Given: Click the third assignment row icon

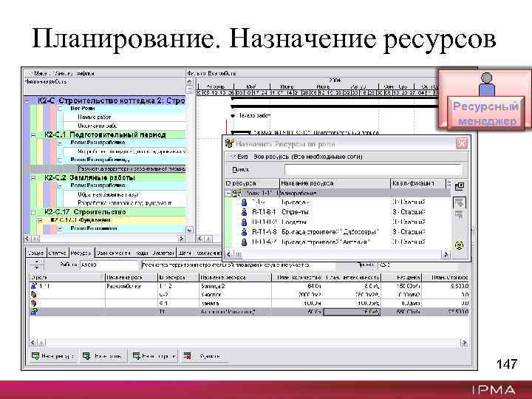Looking at the screenshot, I should pyautogui.click(x=33, y=303).
